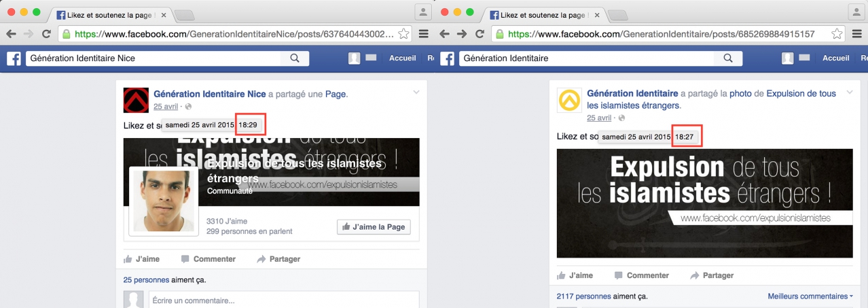Reload the page in right browser window
Image resolution: width=868 pixels, height=308 pixels.
[480, 33]
